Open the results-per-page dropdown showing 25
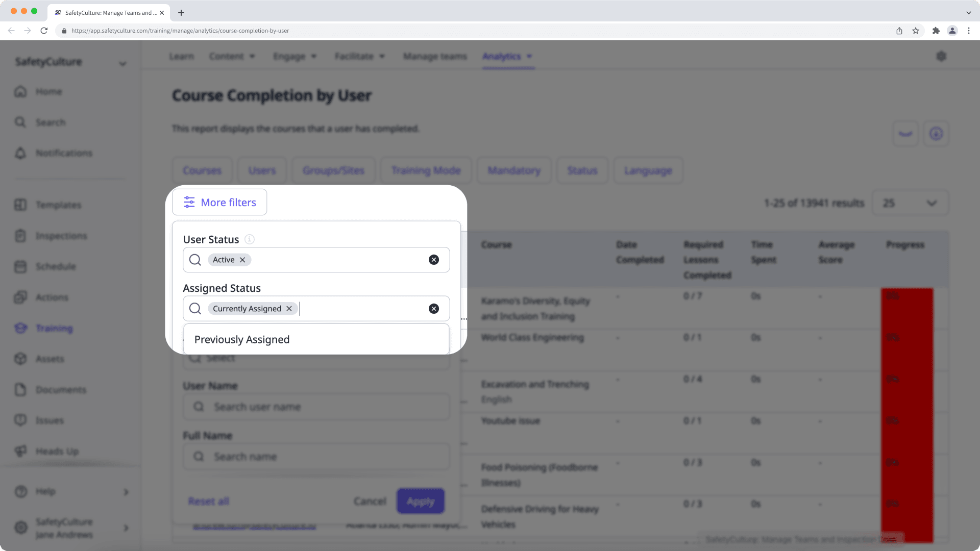 911,203
